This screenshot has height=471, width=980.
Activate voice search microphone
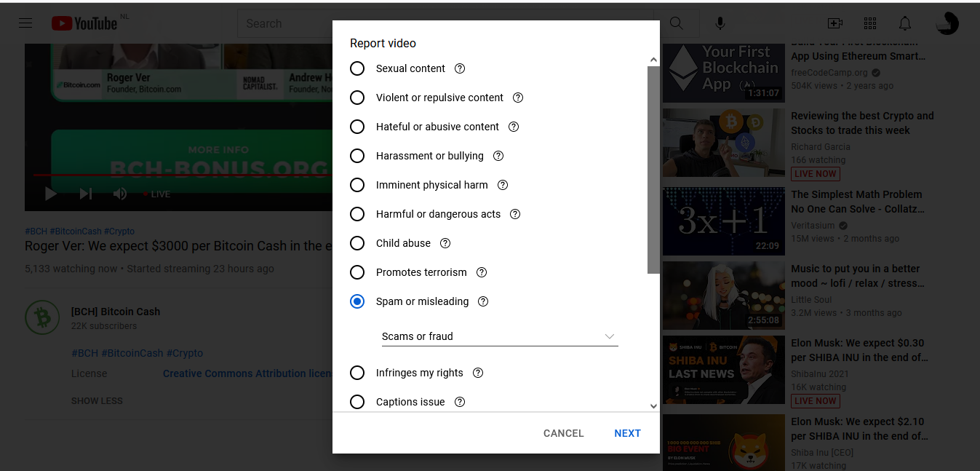[x=720, y=23]
